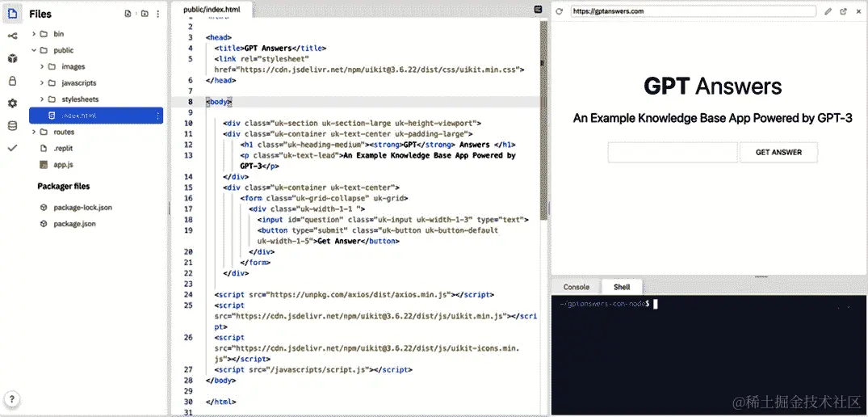Click the </html> closing tag on line 30
The width and height of the screenshot is (868, 417).
(x=221, y=402)
